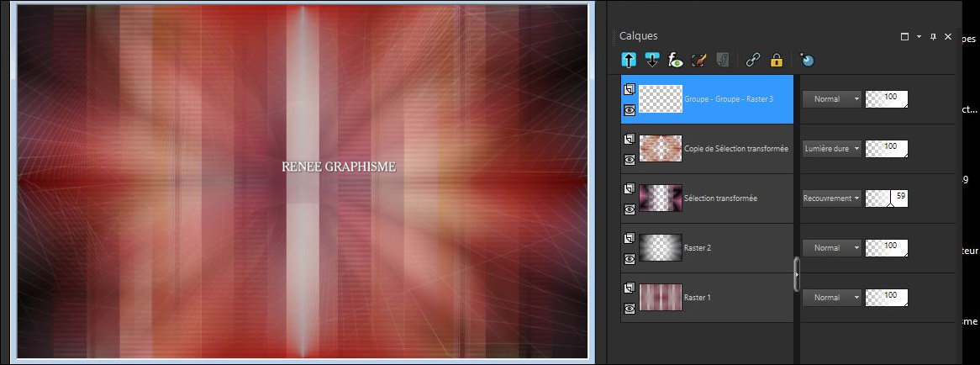Open the Recouvrement blend mode dropdown
This screenshot has width=980, height=365.
click(x=832, y=198)
